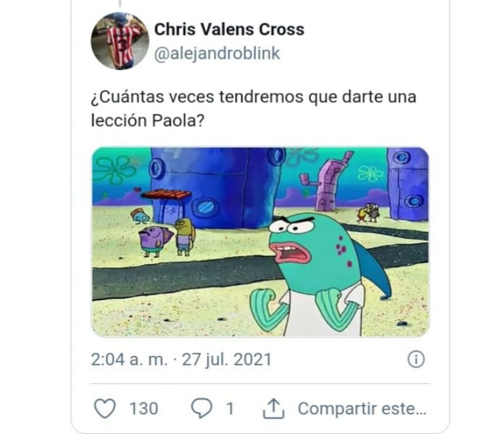
Task: Click the blue metal building in image
Action: pyautogui.click(x=214, y=188)
